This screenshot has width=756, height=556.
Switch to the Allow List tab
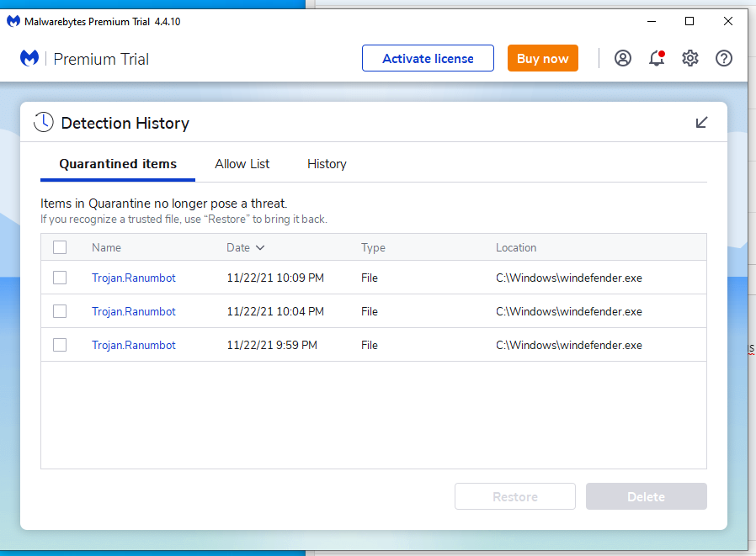[242, 164]
